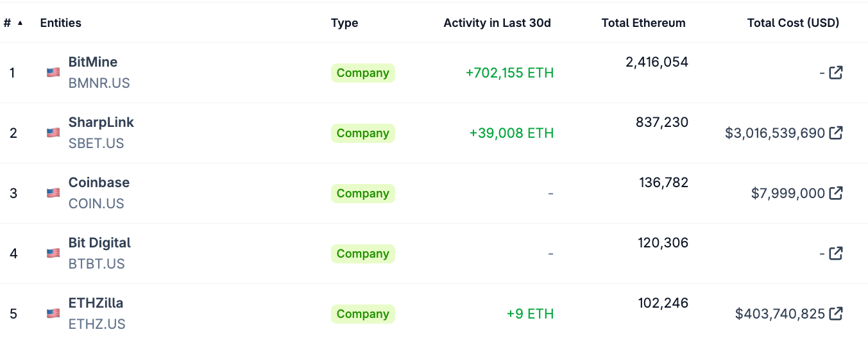The height and width of the screenshot is (341, 868).
Task: Open external link icon in BitMine row
Action: click(835, 73)
